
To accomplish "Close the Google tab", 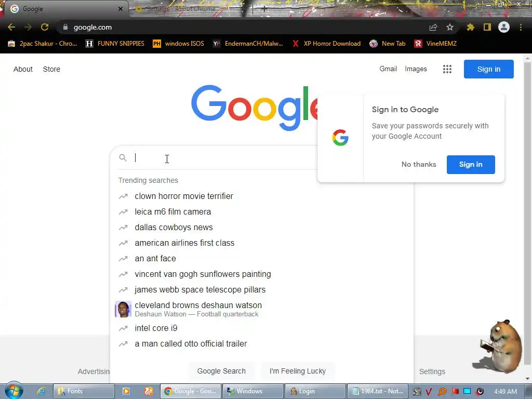I will (121, 9).
